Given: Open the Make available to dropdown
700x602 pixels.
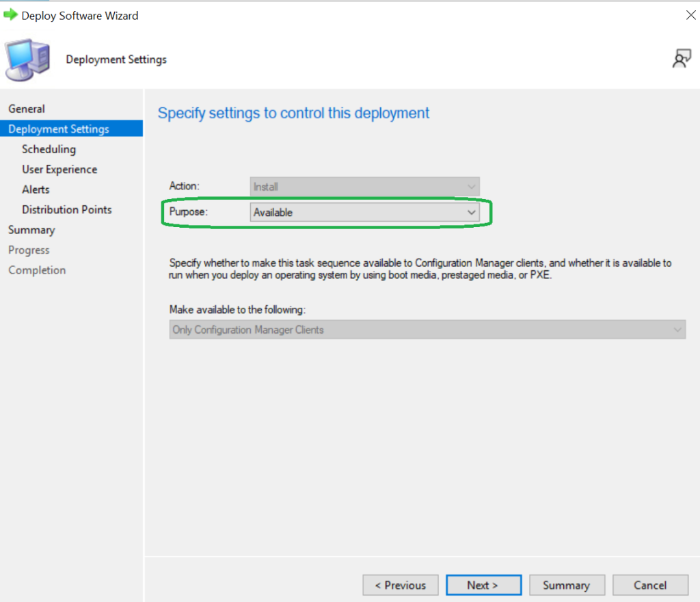Looking at the screenshot, I should [x=427, y=330].
